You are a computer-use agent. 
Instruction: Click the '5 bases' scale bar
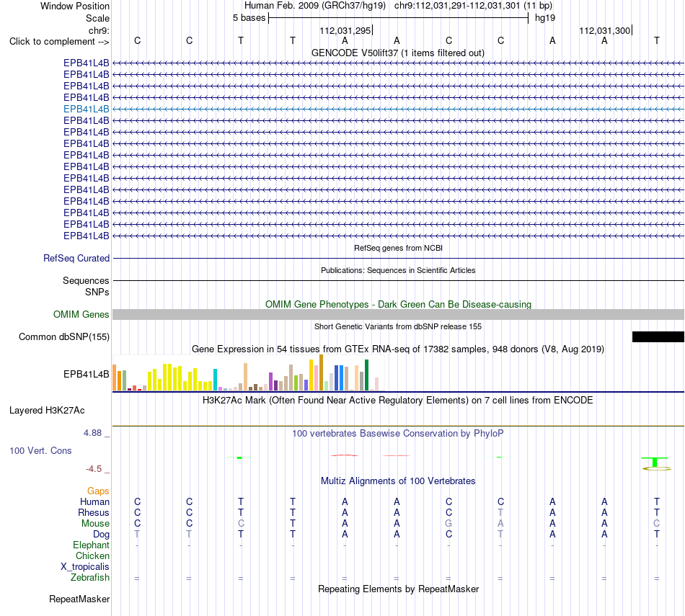point(398,18)
